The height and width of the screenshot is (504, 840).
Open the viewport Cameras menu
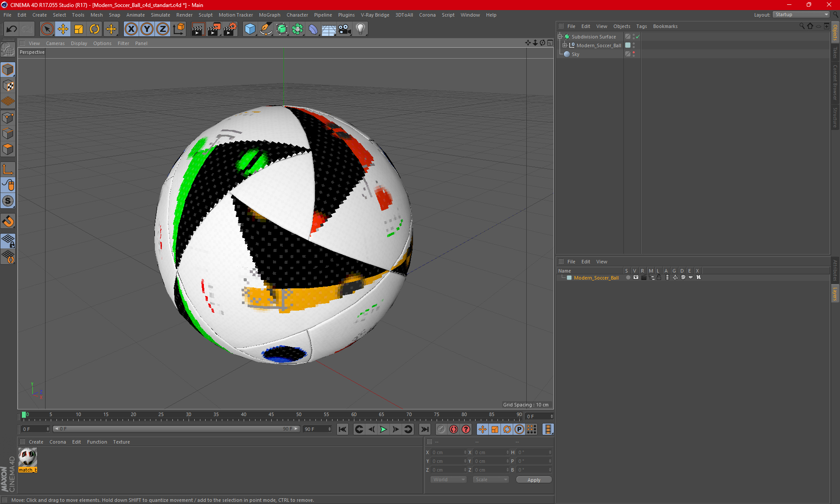click(55, 43)
